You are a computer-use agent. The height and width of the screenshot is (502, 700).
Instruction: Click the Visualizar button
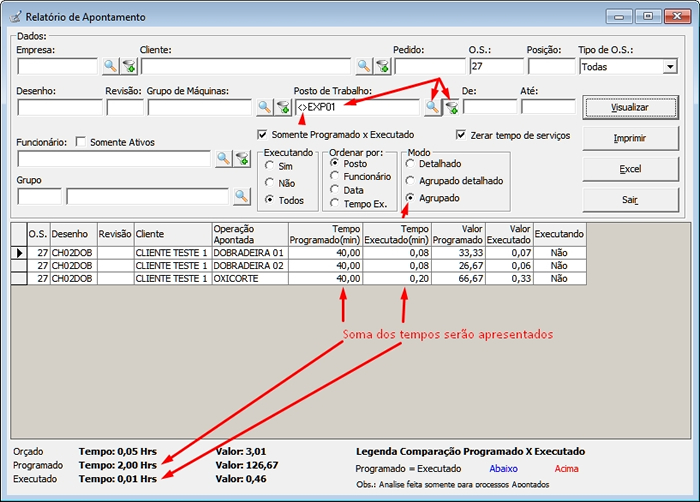tap(630, 107)
